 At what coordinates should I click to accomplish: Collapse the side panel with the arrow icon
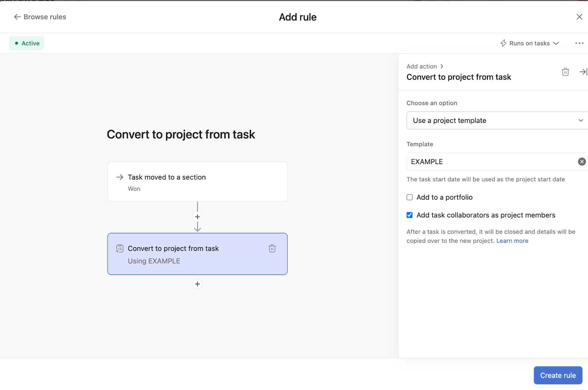583,72
